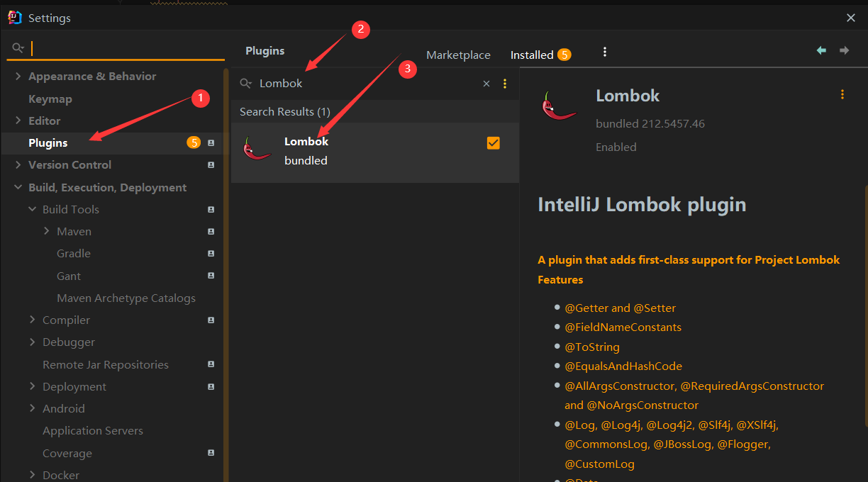
Task: Click project-level icon beside Gradle
Action: pyautogui.click(x=211, y=254)
